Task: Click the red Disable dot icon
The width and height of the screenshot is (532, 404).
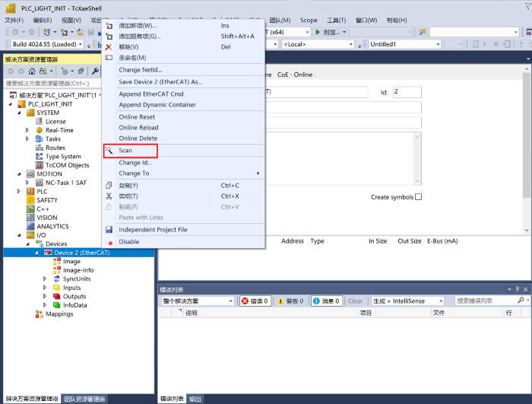Action: pos(110,243)
